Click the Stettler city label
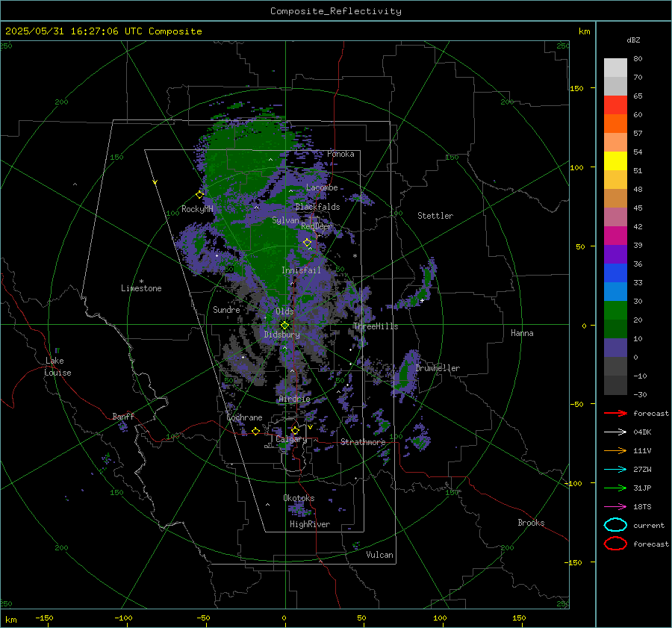 pos(435,216)
